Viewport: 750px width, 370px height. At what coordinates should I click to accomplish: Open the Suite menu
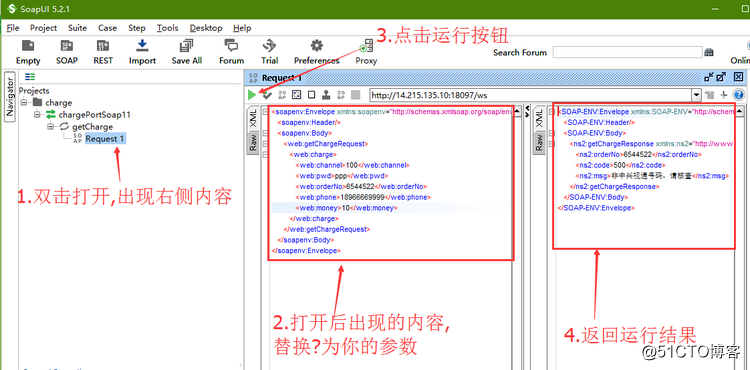[77, 28]
